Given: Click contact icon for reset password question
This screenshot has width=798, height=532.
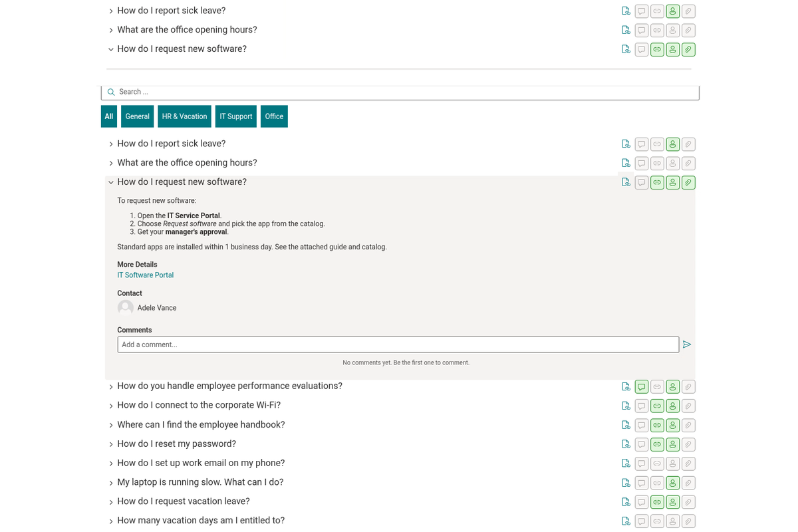Looking at the screenshot, I should pos(673,444).
